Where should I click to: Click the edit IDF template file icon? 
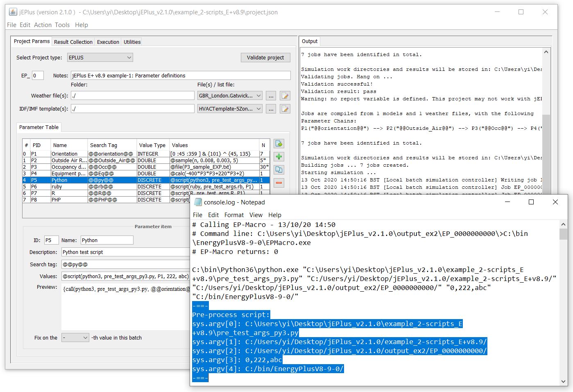click(285, 109)
